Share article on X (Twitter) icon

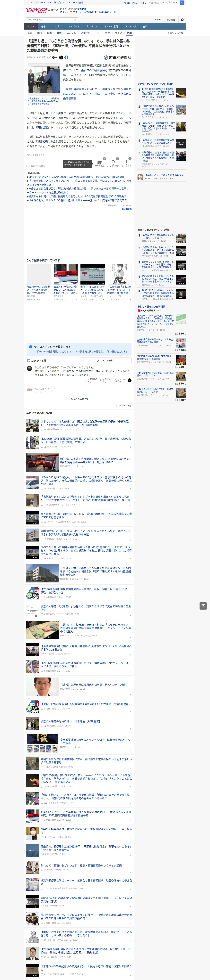[x=61, y=57]
